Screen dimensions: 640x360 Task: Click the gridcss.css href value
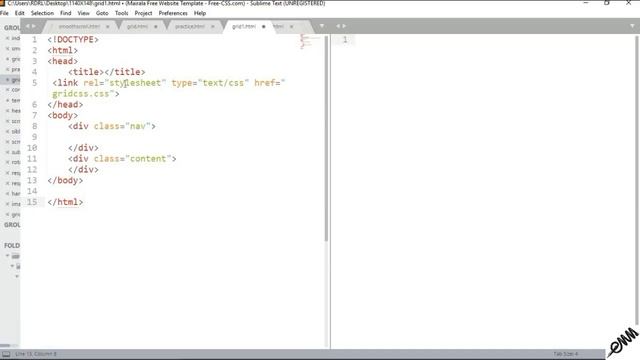point(83,94)
